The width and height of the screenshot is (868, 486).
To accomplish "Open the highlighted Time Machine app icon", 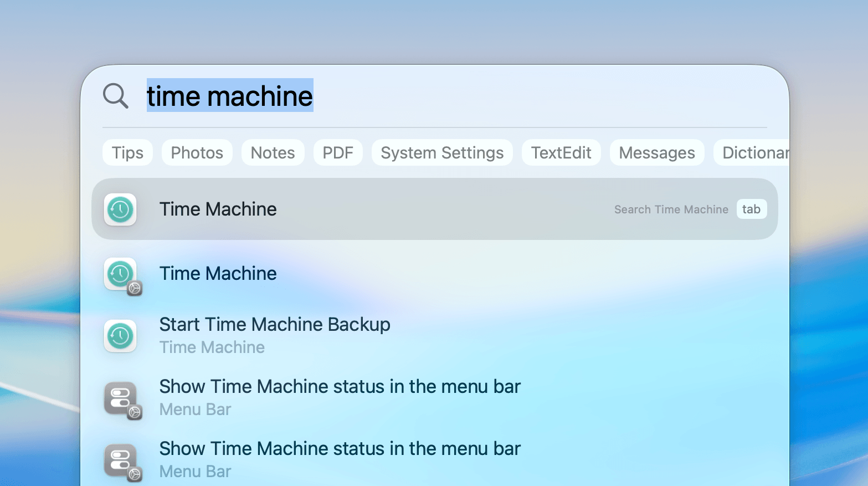I will [x=120, y=209].
